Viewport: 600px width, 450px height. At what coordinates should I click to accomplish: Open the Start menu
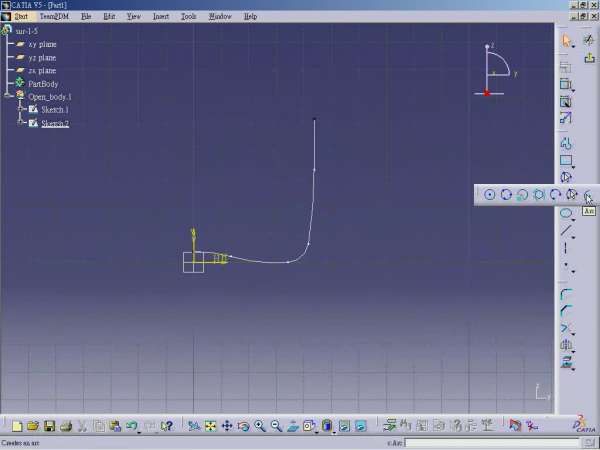tap(21, 16)
